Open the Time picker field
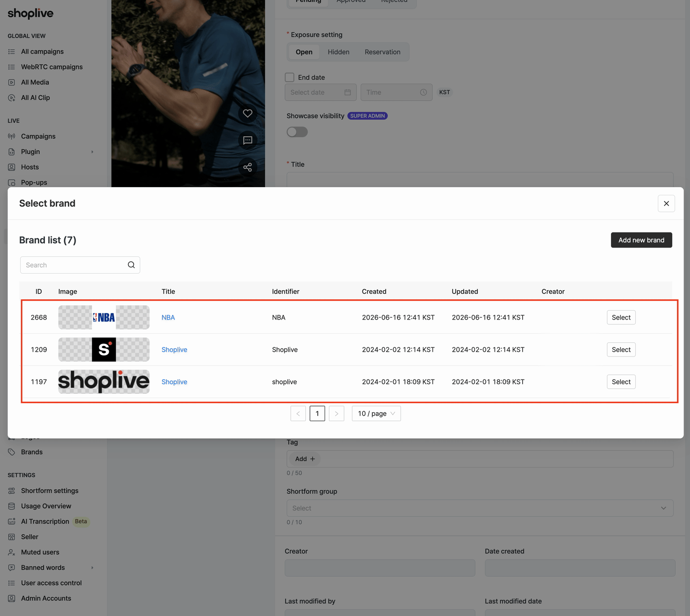The height and width of the screenshot is (616, 690). 397,92
